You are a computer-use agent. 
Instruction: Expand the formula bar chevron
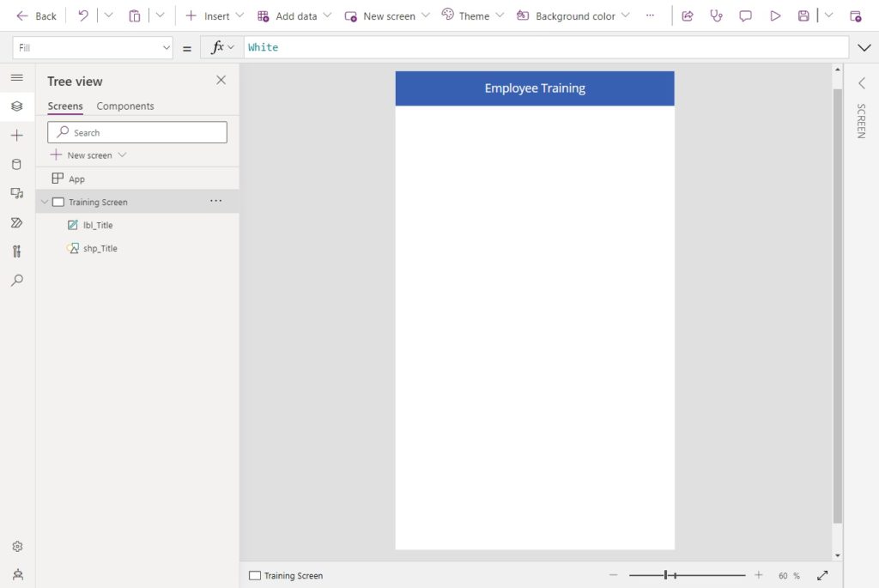point(864,48)
